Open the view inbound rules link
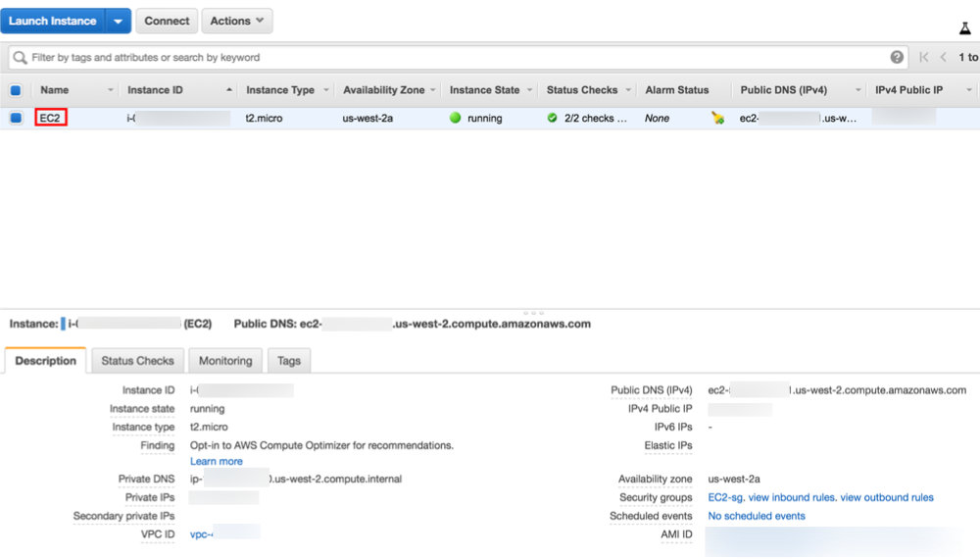The height and width of the screenshot is (559, 980). (x=791, y=498)
